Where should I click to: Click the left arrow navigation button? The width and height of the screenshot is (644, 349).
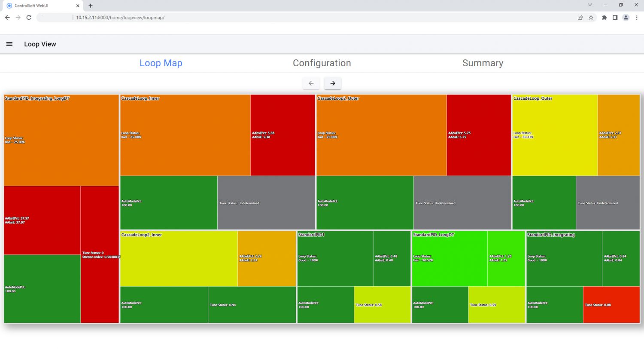click(x=311, y=83)
